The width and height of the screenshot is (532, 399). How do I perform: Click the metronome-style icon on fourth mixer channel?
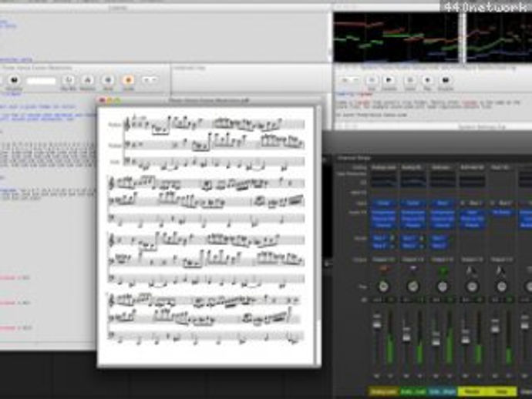point(472,270)
